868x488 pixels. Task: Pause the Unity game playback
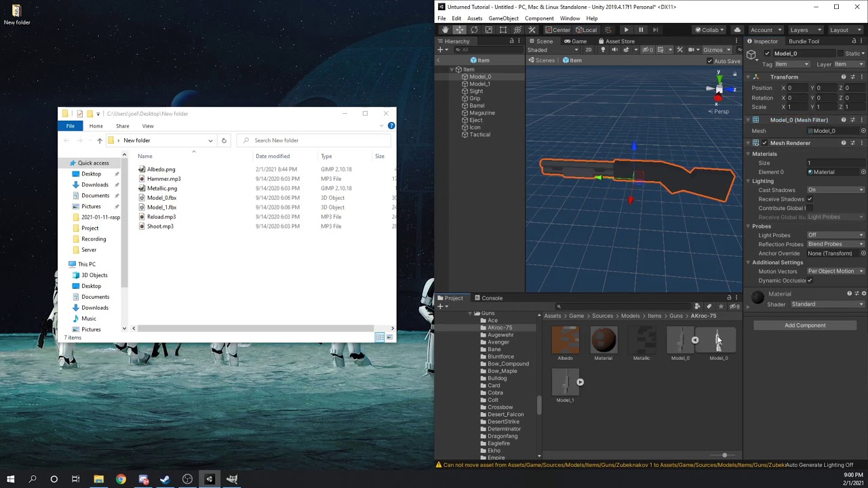pos(641,30)
